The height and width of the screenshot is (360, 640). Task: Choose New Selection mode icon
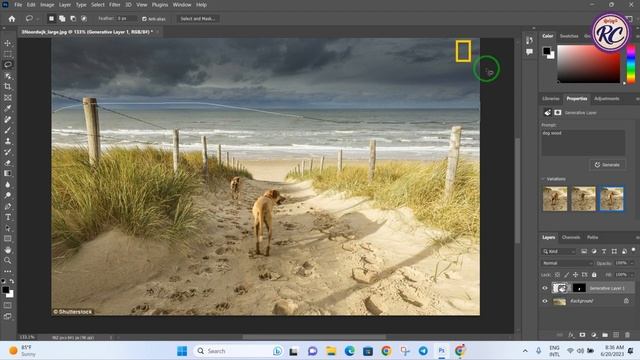(51, 19)
